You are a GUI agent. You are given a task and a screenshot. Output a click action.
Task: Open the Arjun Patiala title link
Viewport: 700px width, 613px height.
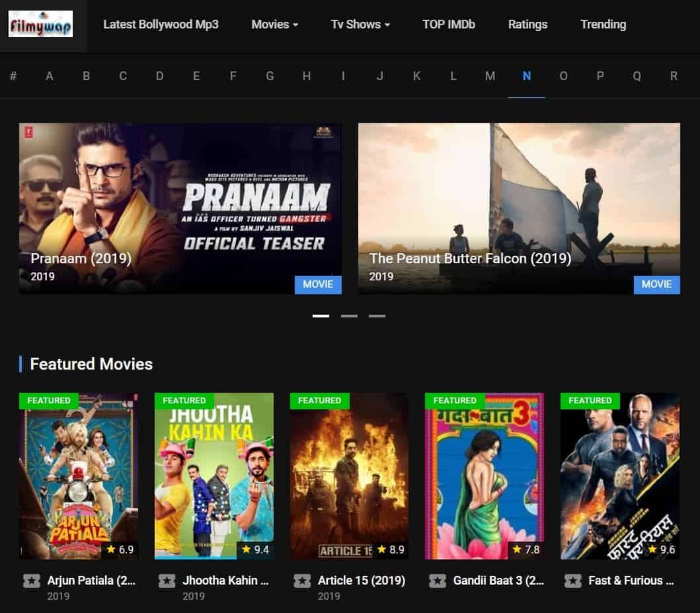click(x=91, y=581)
